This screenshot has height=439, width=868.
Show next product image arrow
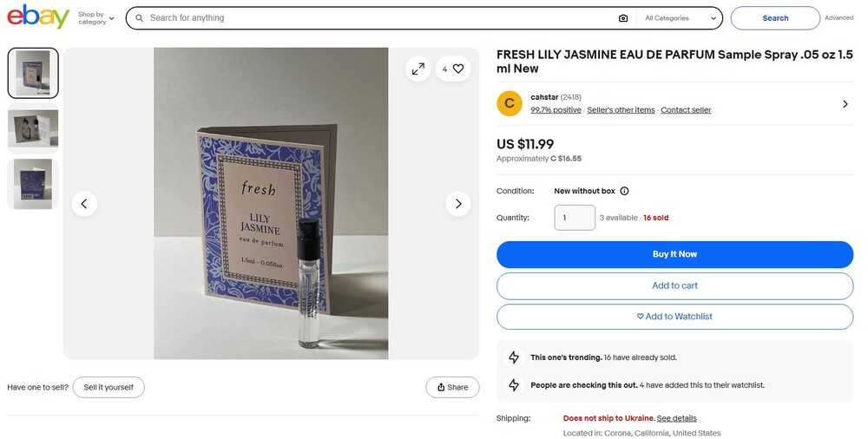point(457,204)
